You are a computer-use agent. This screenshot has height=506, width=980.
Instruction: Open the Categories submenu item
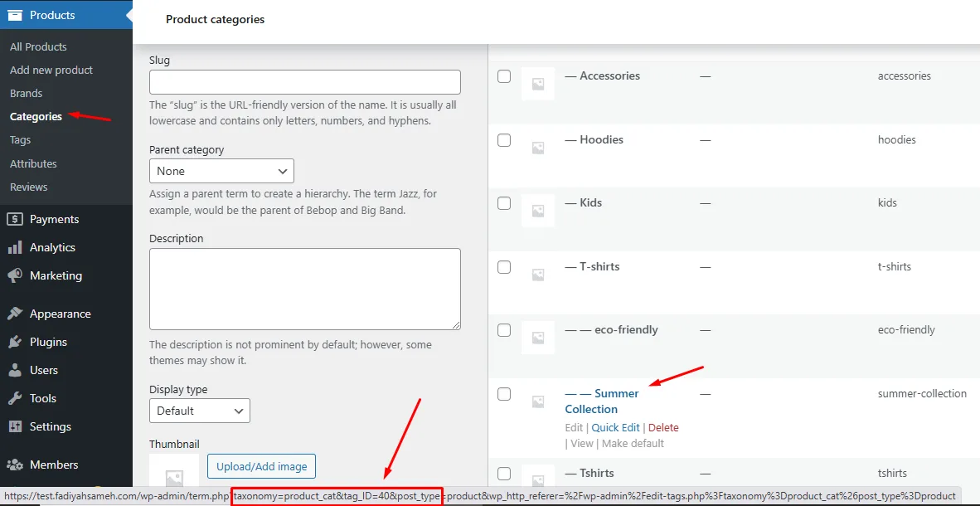tap(36, 116)
